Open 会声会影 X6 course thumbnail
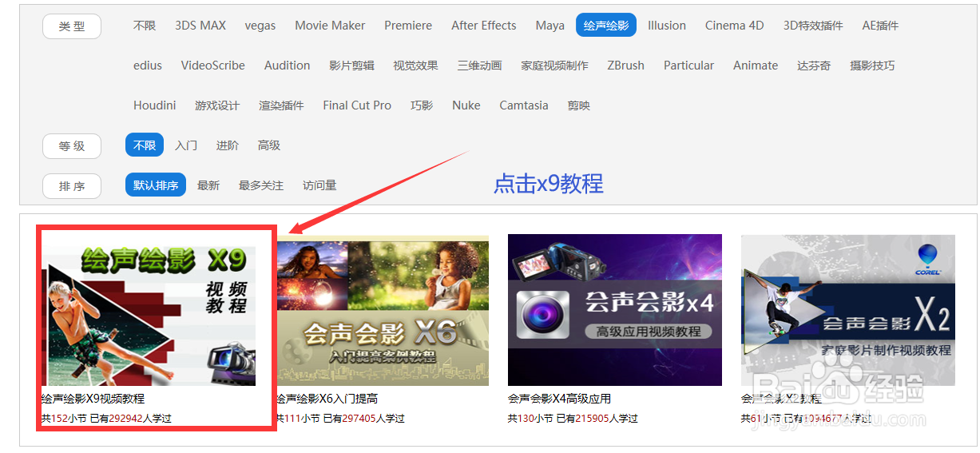Viewport: 980px width, 453px height. tap(383, 310)
